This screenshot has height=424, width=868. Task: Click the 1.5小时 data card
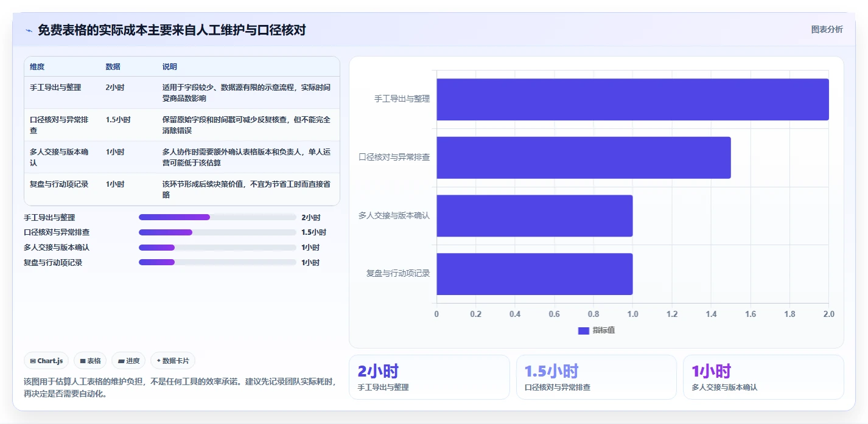pyautogui.click(x=597, y=377)
